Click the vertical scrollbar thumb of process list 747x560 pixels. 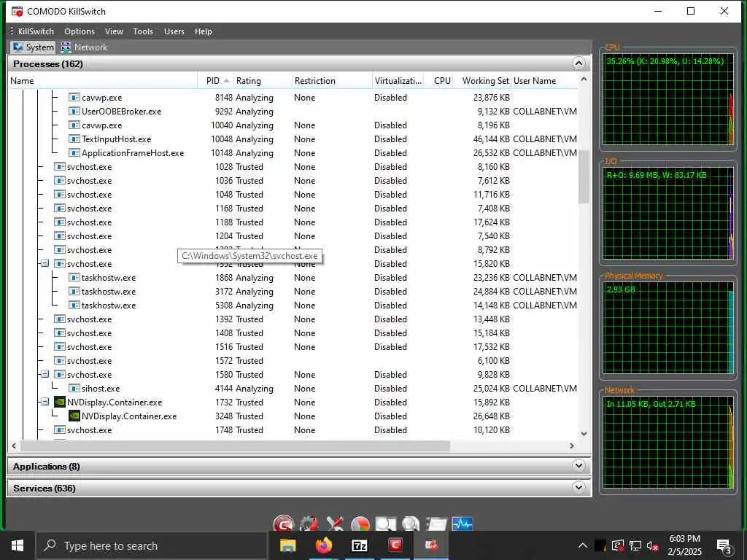584,176
